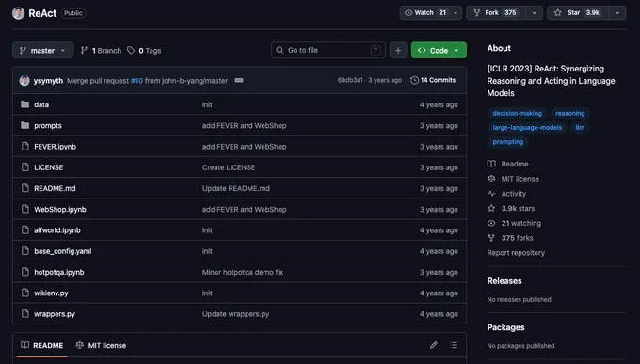Open commit hash 6bdb3a1
640x364 pixels.
[x=350, y=80]
